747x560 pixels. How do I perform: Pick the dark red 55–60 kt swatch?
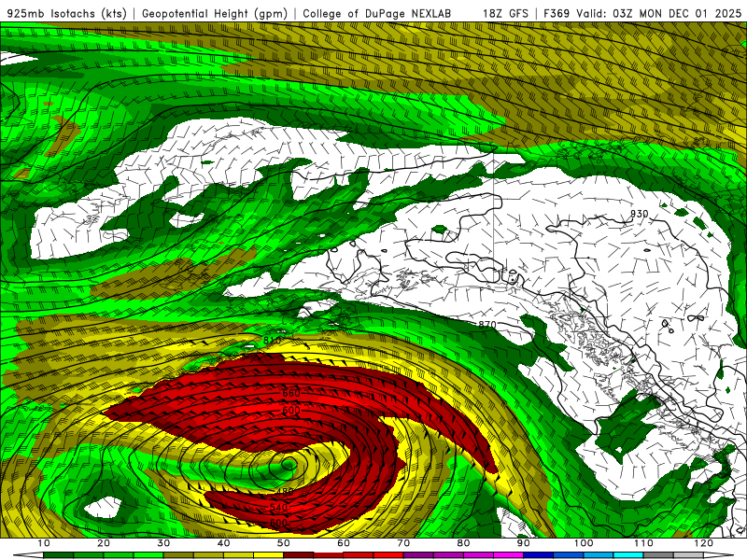tap(329, 555)
